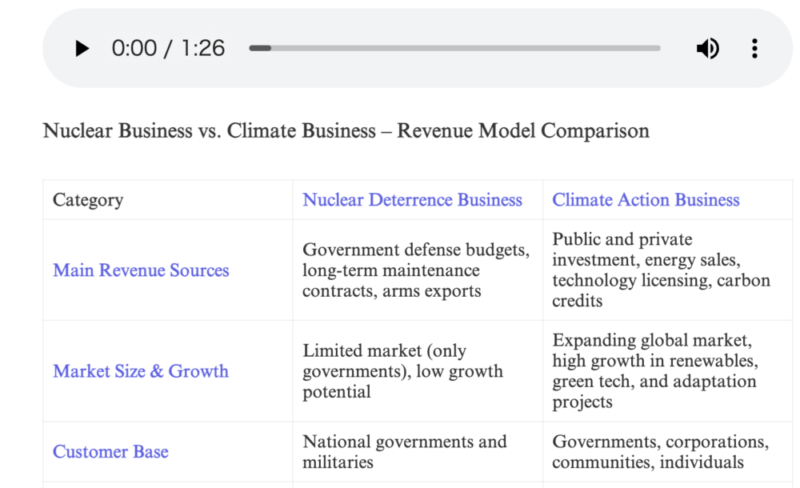The height and width of the screenshot is (488, 800).
Task: Follow the Main Revenue Sources link
Action: (141, 270)
